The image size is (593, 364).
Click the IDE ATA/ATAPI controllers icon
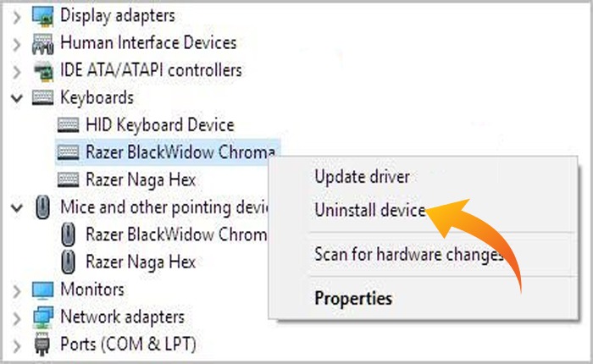(42, 70)
